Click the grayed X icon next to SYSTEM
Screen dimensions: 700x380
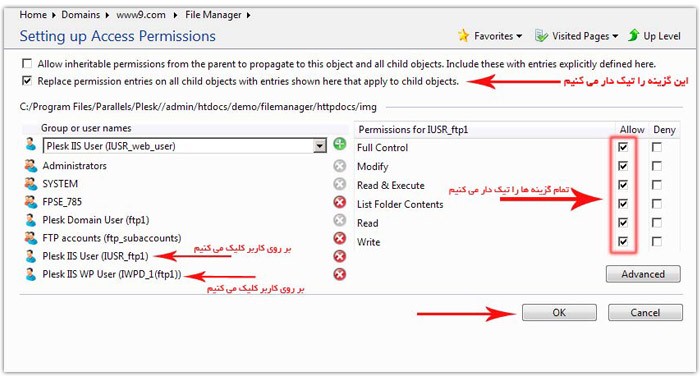click(340, 184)
